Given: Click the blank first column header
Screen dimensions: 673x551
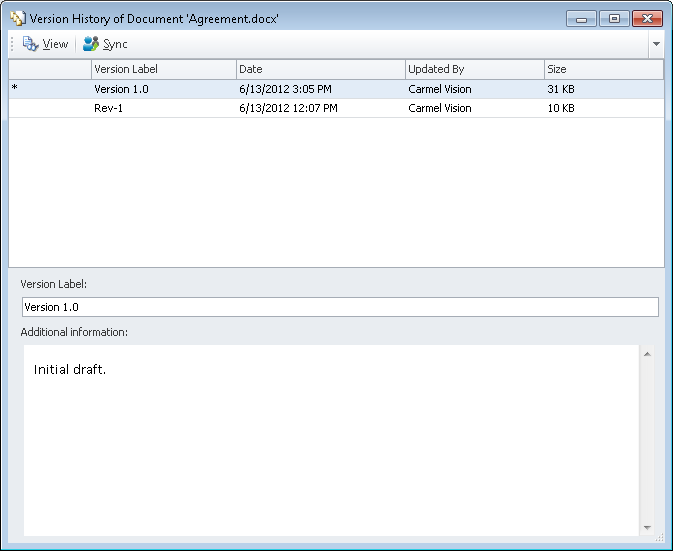Looking at the screenshot, I should (50, 69).
